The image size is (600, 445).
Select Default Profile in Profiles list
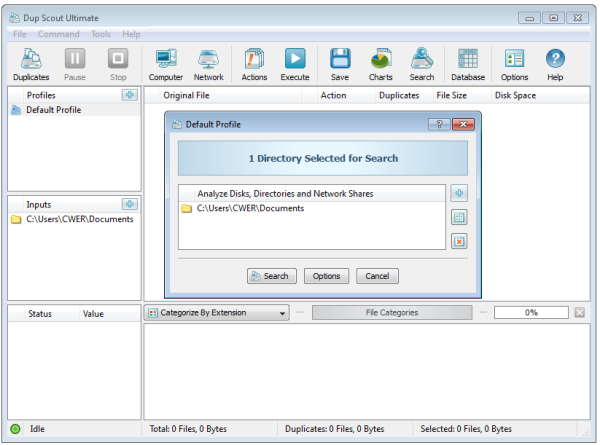coord(75,110)
